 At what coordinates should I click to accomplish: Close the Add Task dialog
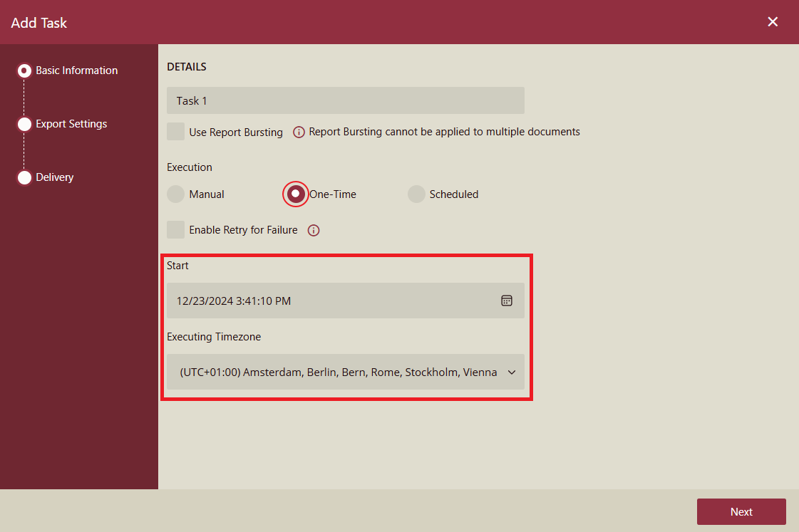click(x=773, y=21)
